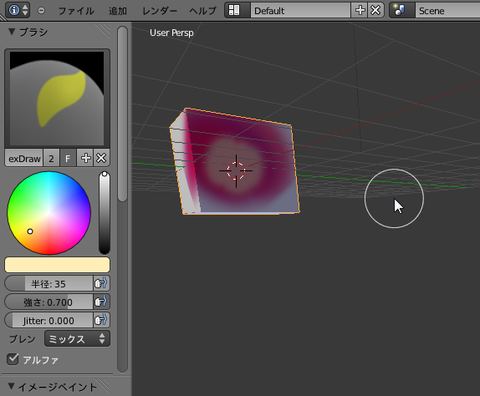Edit the Default screen layout name field
Screen dimensions: 480x396
pyautogui.click(x=300, y=10)
